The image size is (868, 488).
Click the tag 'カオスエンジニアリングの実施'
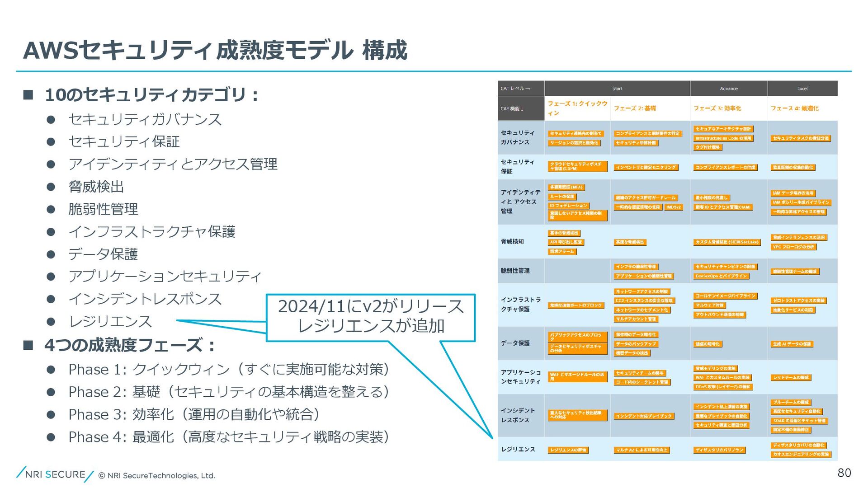[801, 455]
